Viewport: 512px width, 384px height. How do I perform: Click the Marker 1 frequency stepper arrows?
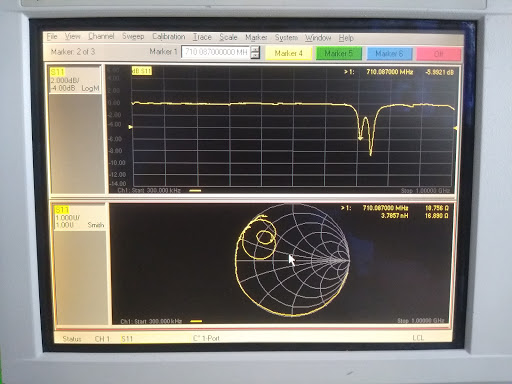(x=255, y=52)
